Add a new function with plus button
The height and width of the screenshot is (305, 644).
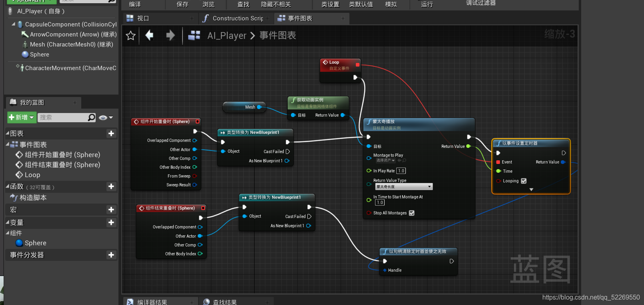coord(111,186)
